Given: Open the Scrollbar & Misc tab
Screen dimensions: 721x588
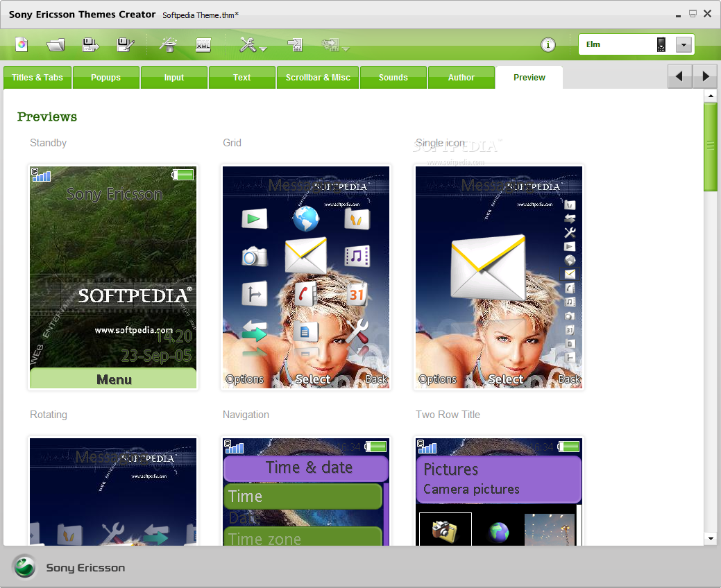Looking at the screenshot, I should (318, 77).
